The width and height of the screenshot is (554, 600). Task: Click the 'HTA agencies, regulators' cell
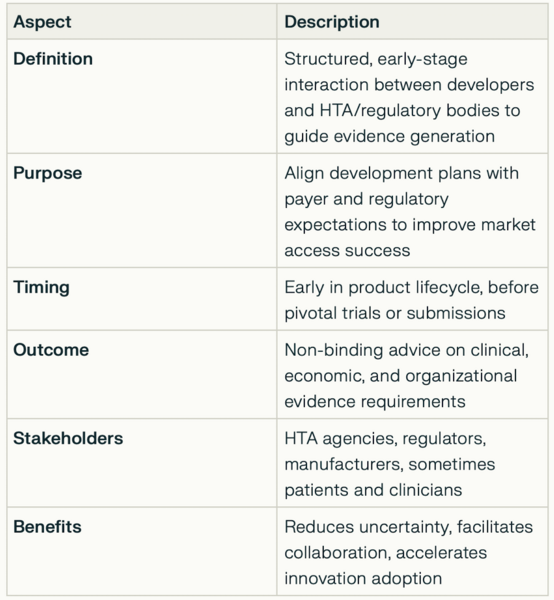(x=412, y=463)
